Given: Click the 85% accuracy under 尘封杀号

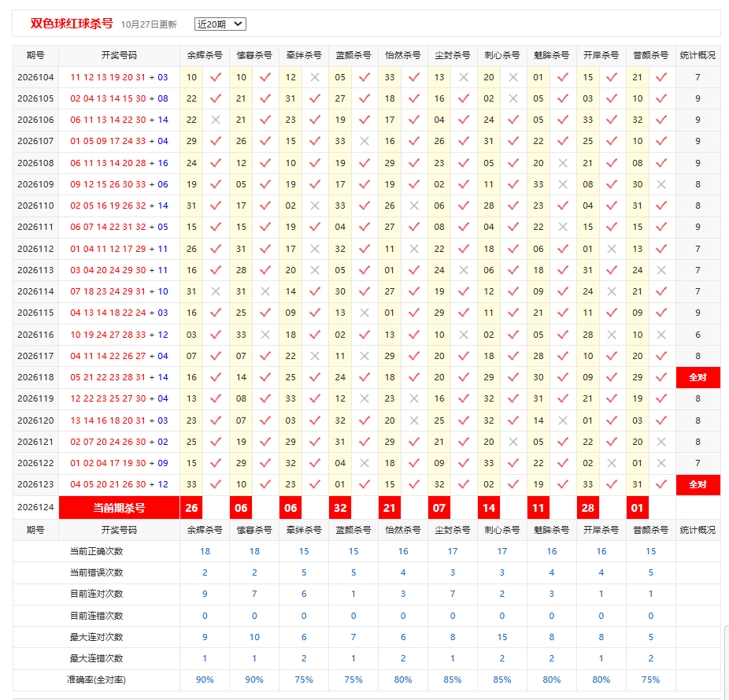Looking at the screenshot, I should click(x=453, y=680).
